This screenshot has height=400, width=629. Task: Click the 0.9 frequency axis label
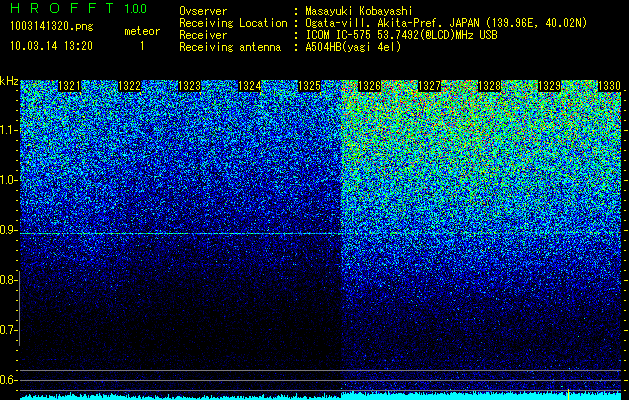[x=8, y=230]
